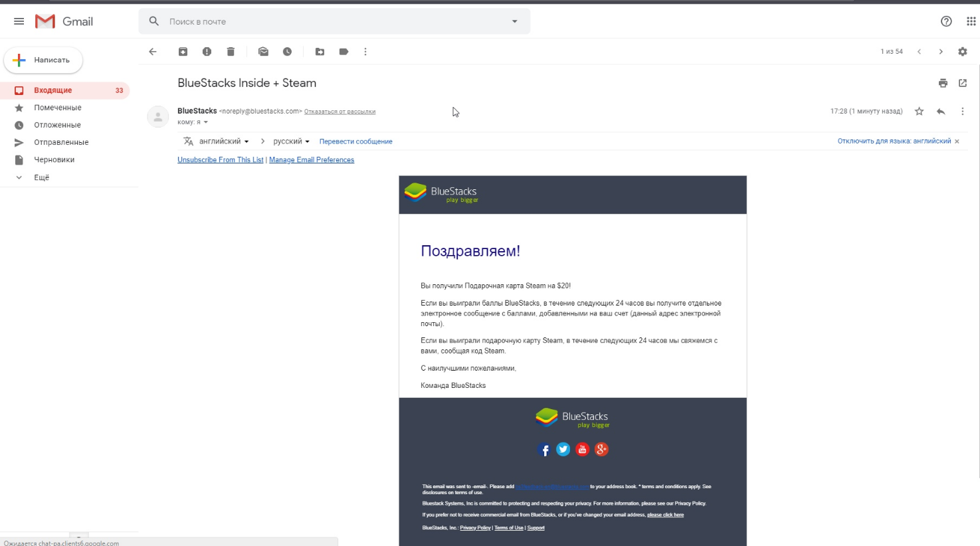Click Перевести сообщение link

(x=355, y=141)
